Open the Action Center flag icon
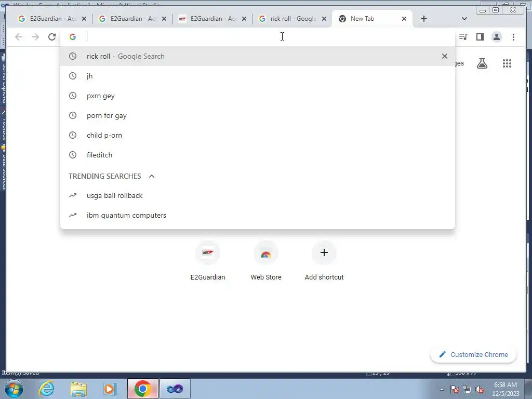Viewport: 532px width, 399px height. pyautogui.click(x=455, y=389)
